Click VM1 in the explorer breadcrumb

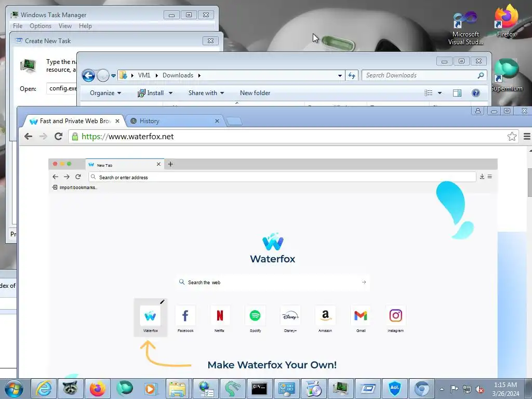click(x=144, y=75)
